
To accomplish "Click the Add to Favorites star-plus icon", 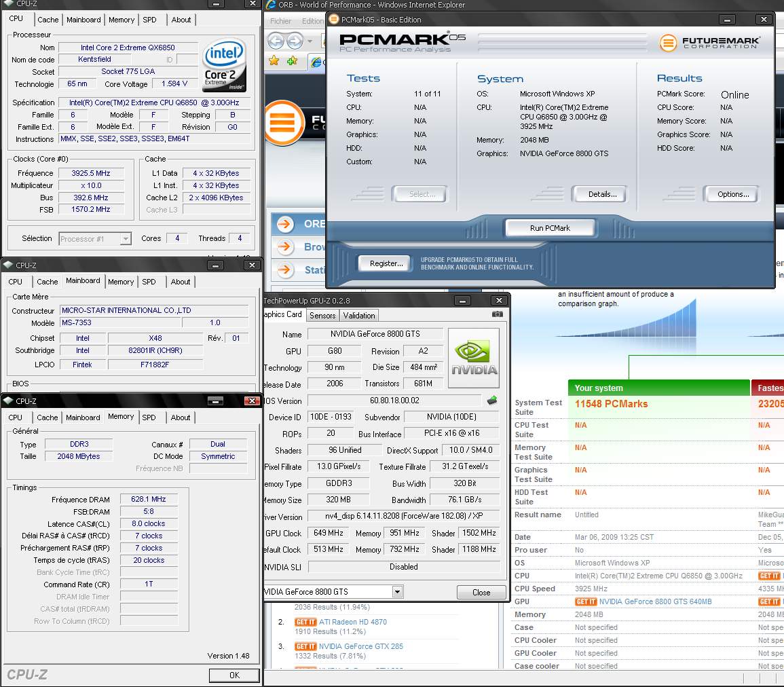I will point(292,61).
